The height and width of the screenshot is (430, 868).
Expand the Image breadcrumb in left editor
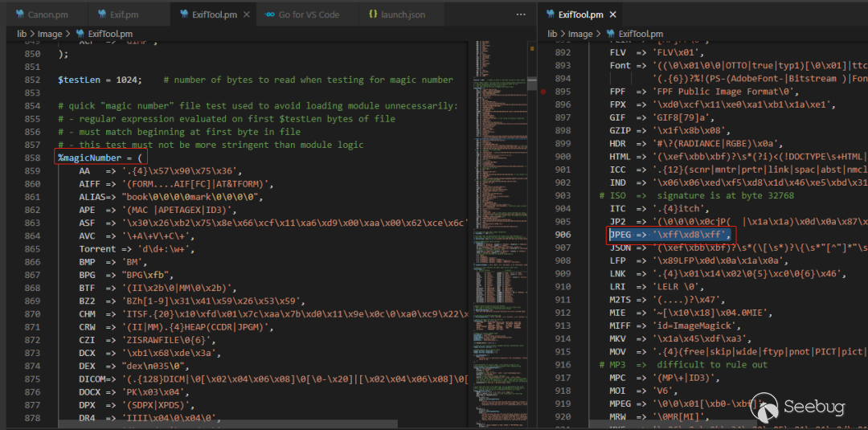click(50, 34)
